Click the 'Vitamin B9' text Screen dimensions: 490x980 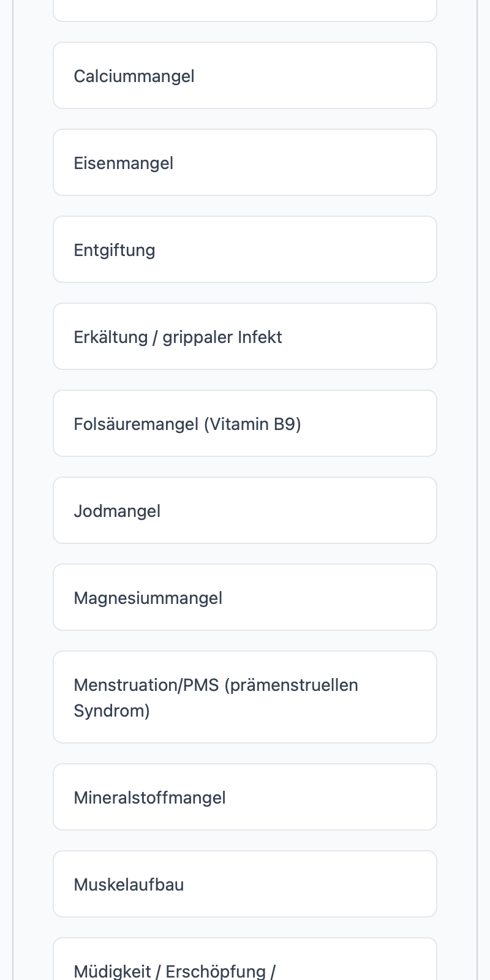[x=252, y=424]
